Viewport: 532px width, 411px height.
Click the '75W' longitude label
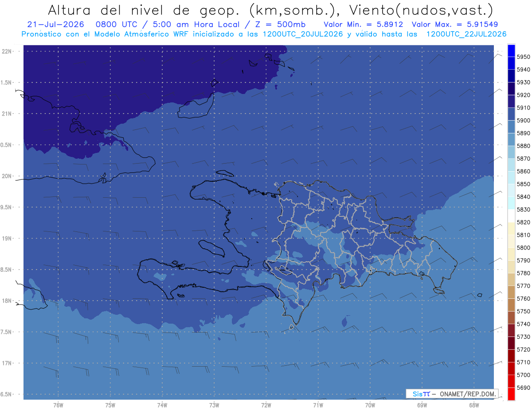[110, 405]
